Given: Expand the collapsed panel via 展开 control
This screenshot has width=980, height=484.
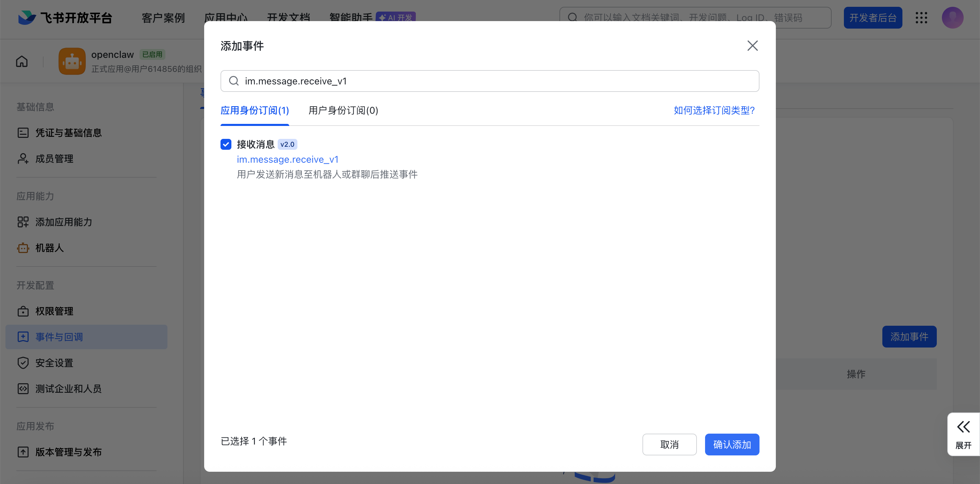Looking at the screenshot, I should click(963, 434).
